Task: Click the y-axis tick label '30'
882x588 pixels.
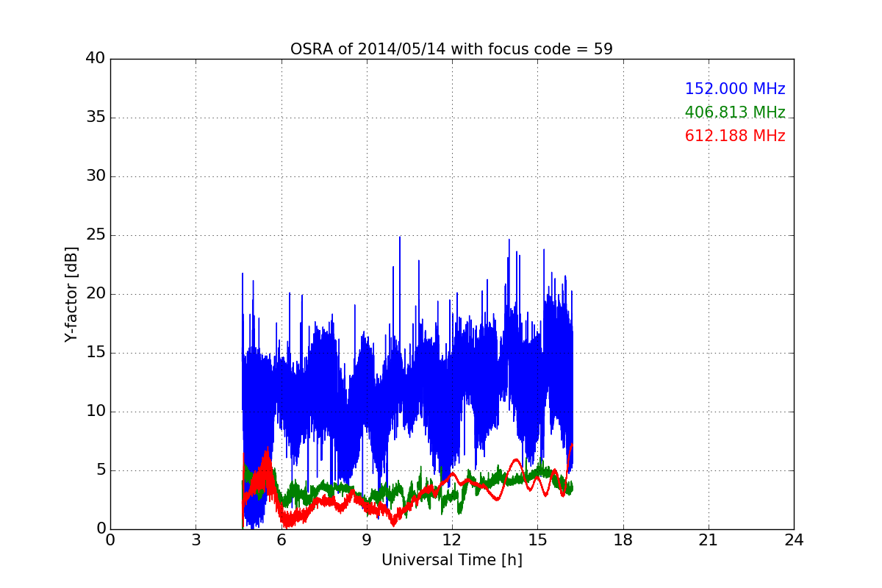Action: [96, 176]
